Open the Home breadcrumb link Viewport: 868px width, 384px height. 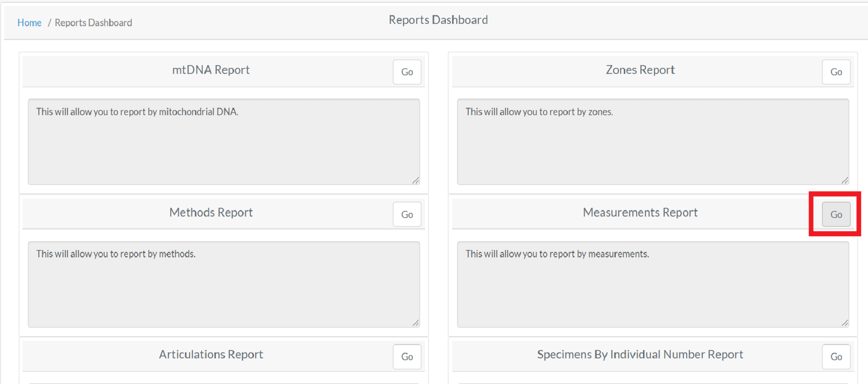pos(29,23)
